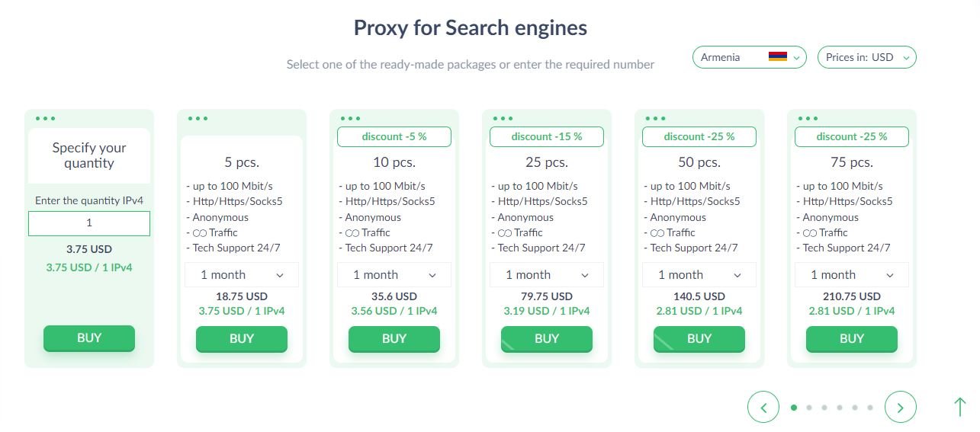The width and height of the screenshot is (980, 432).
Task: Click the three dots on 25 pcs. card
Action: [x=503, y=118]
